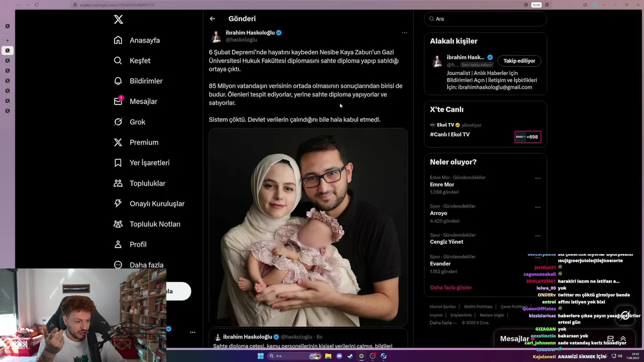Select Grok menu label
Image resolution: width=644 pixels, height=362 pixels.
coord(137,122)
